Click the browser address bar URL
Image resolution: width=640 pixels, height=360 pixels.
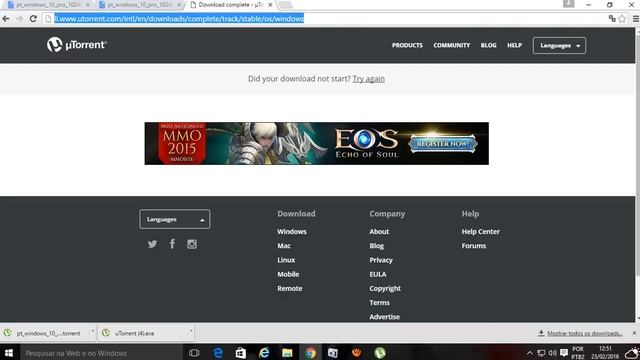pyautogui.click(x=179, y=19)
